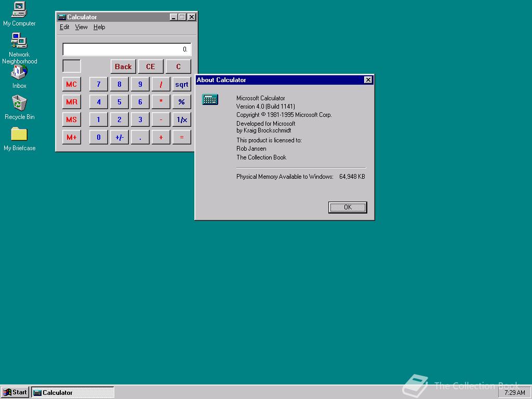Click the C clear button
This screenshot has height=399, width=532.
(179, 66)
